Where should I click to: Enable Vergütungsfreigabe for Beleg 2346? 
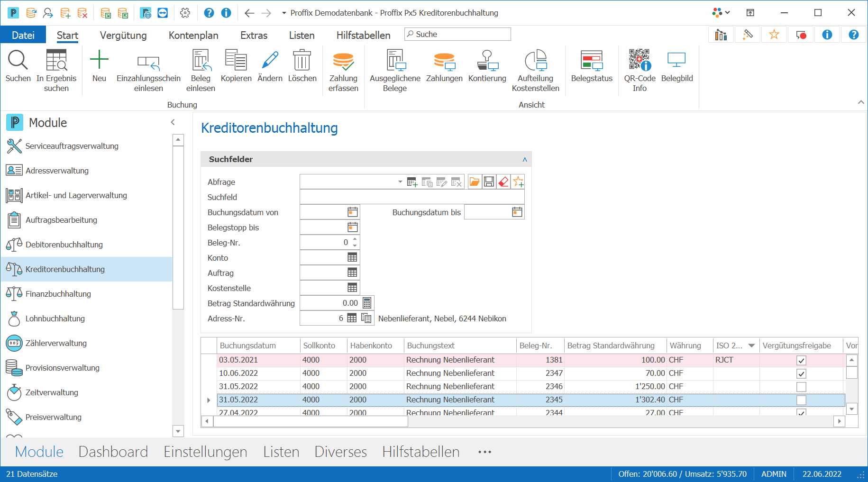coord(801,387)
